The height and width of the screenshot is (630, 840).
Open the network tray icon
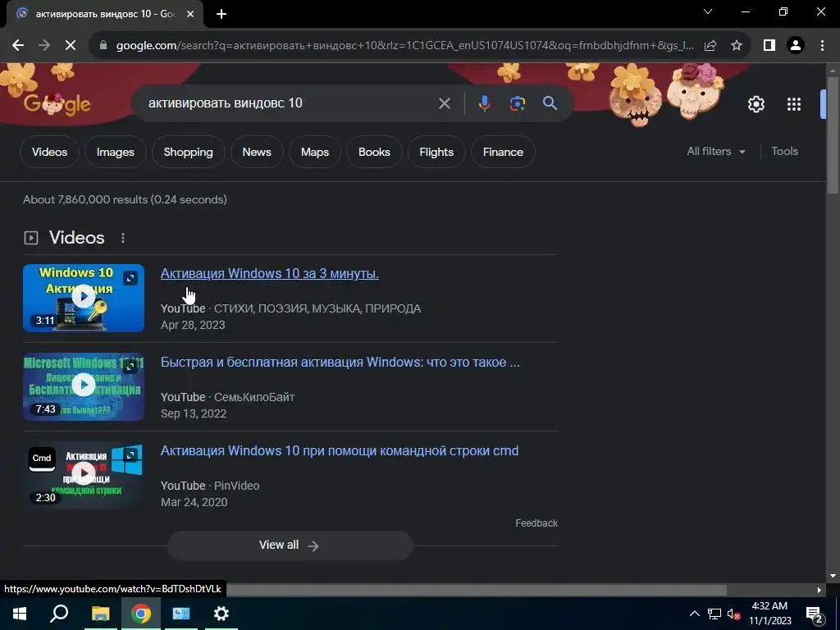pyautogui.click(x=714, y=614)
